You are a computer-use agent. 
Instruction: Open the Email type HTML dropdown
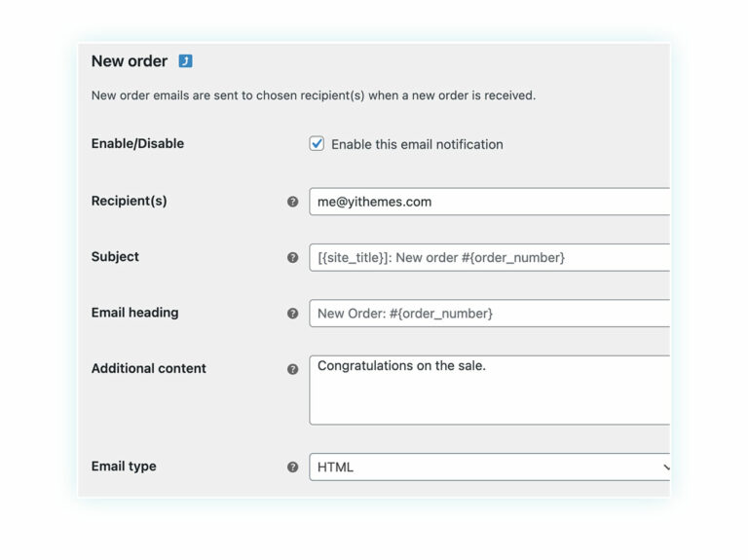coord(487,467)
